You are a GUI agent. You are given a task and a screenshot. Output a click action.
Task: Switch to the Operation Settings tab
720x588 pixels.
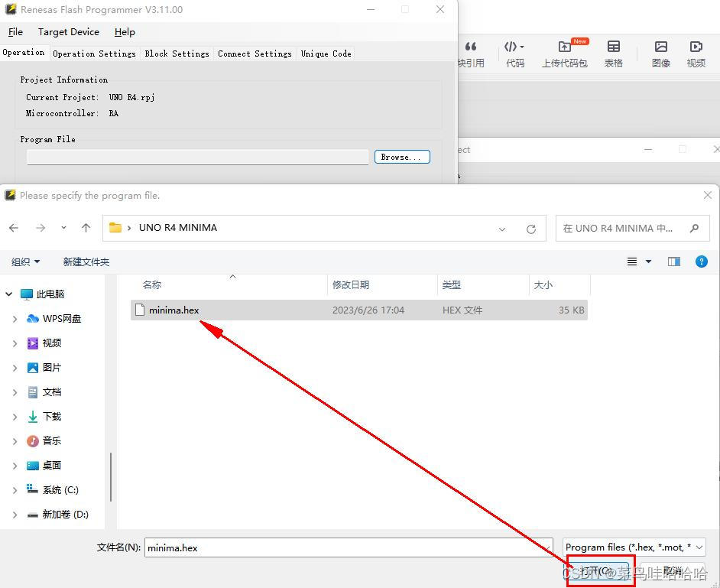94,54
